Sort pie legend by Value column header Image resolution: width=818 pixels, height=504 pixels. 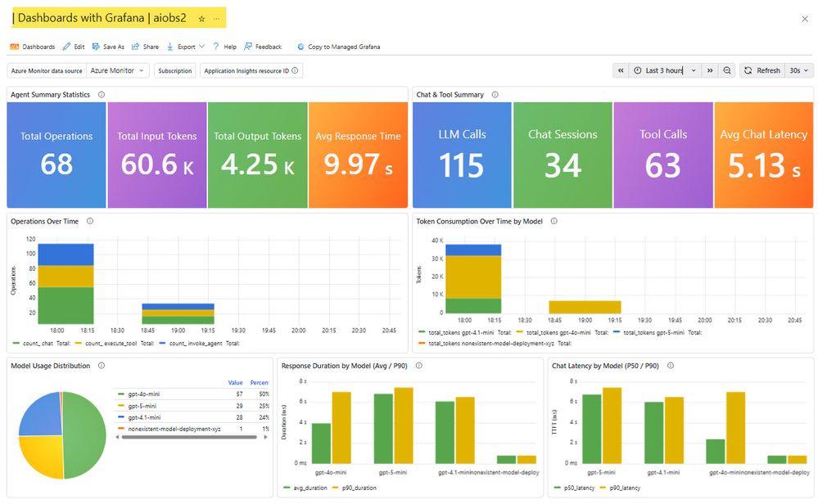point(235,383)
